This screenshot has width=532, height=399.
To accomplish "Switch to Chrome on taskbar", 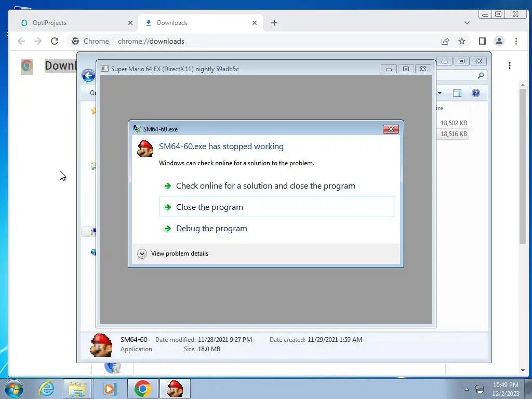I will pyautogui.click(x=142, y=389).
